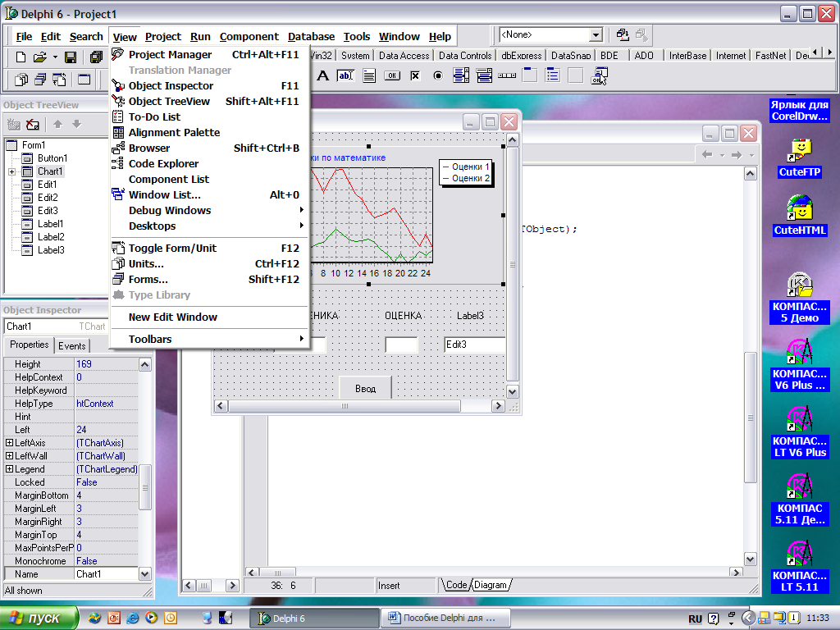Select the ComboBox component icon in the palette
Viewport: 840px width, 630px height.
point(484,75)
